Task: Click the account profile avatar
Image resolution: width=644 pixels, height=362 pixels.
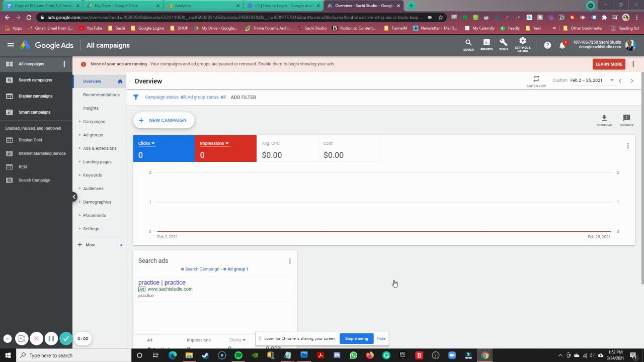Action: (x=630, y=45)
